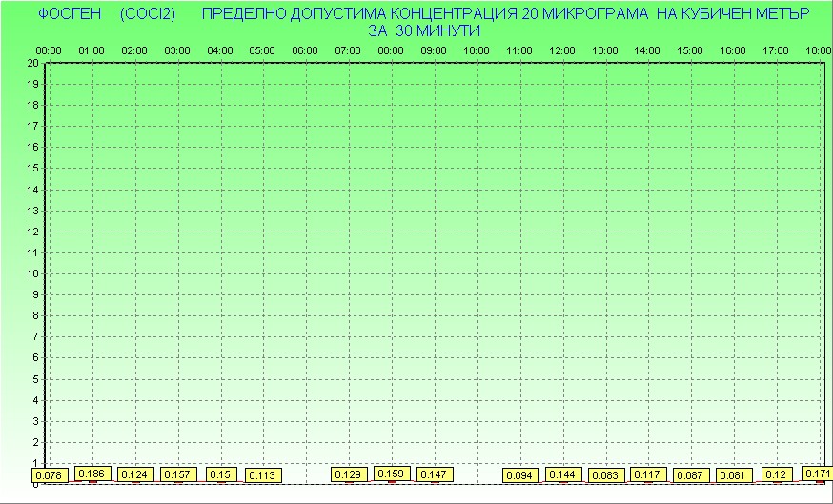Click the 0.081 data label
The image size is (833, 504).
coord(733,474)
